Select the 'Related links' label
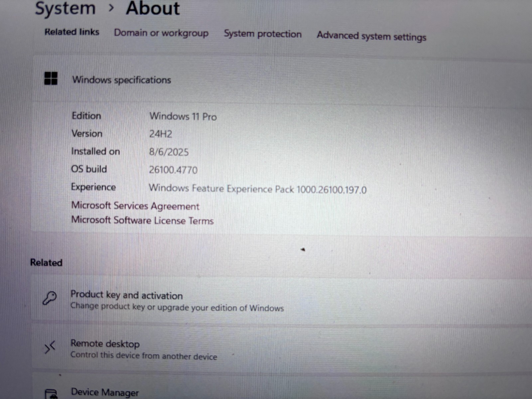 click(72, 32)
